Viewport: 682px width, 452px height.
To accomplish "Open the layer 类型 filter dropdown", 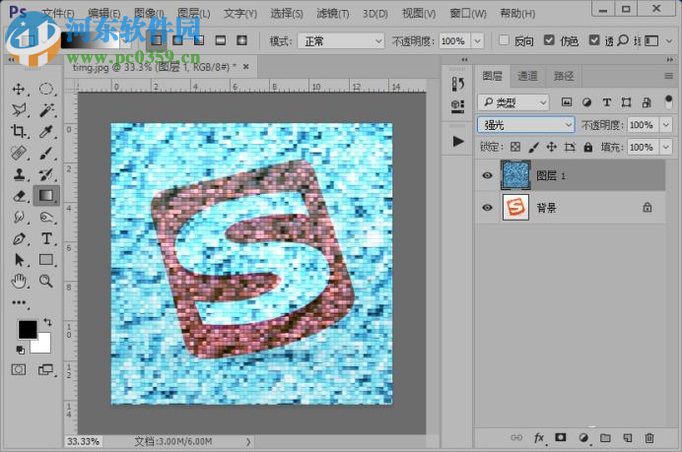I will click(x=514, y=102).
